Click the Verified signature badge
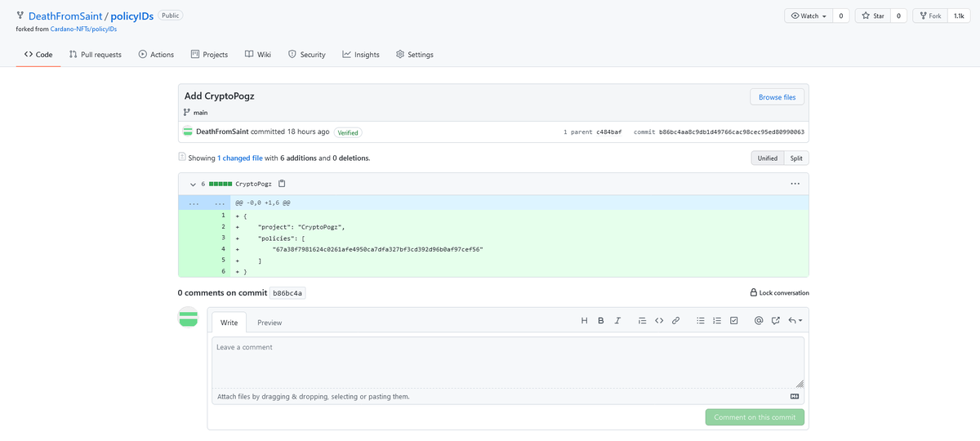This screenshot has width=980, height=441. tap(348, 132)
